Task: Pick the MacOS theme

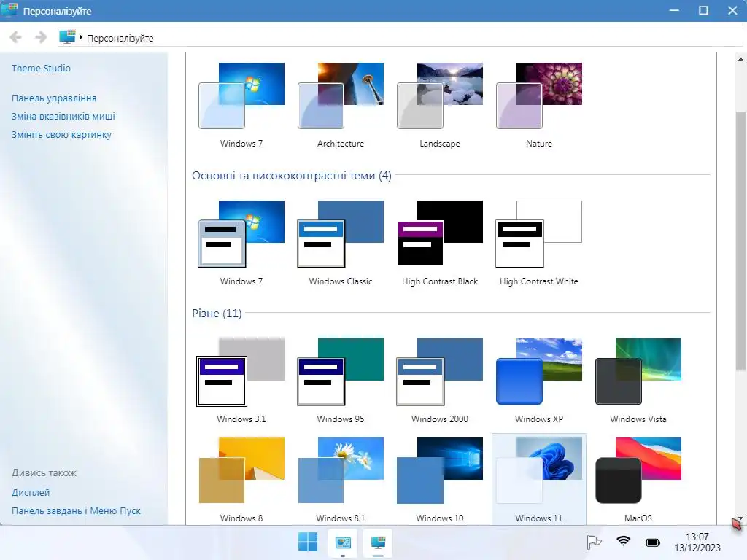Action: coord(638,470)
